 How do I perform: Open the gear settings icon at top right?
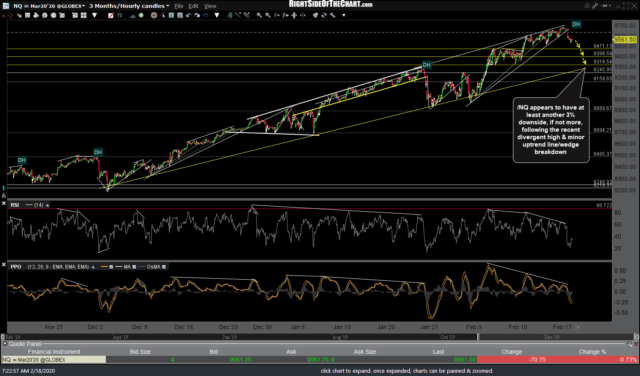point(587,6)
